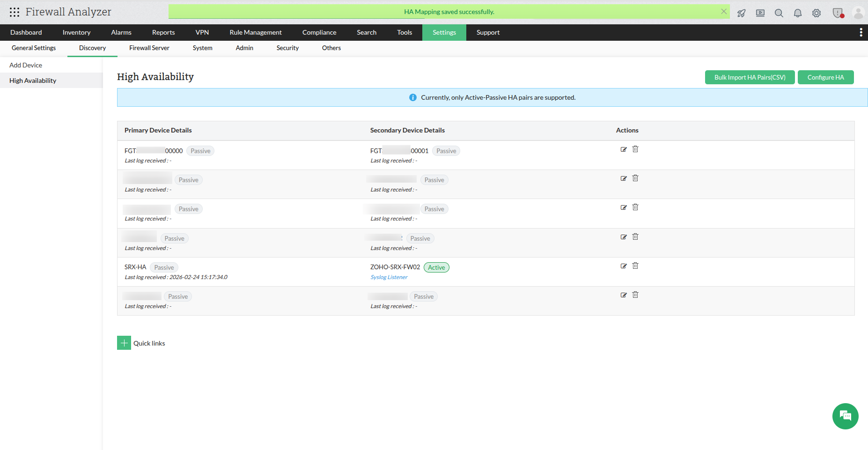Open the Rule Management menu
The width and height of the screenshot is (868, 450).
(255, 32)
